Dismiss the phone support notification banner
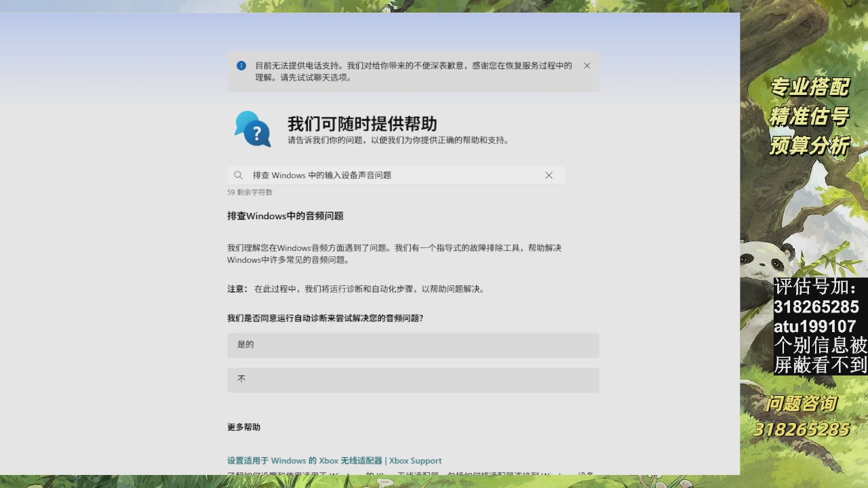 click(x=587, y=66)
